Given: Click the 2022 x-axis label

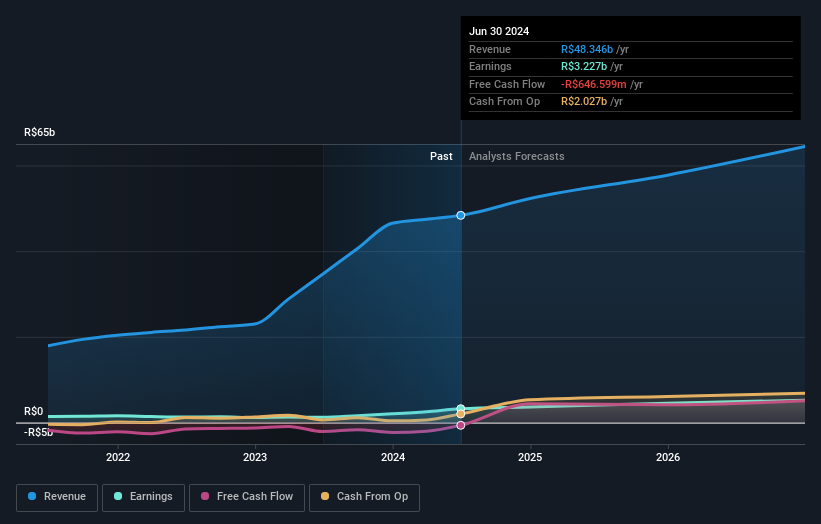Looking at the screenshot, I should (x=118, y=457).
